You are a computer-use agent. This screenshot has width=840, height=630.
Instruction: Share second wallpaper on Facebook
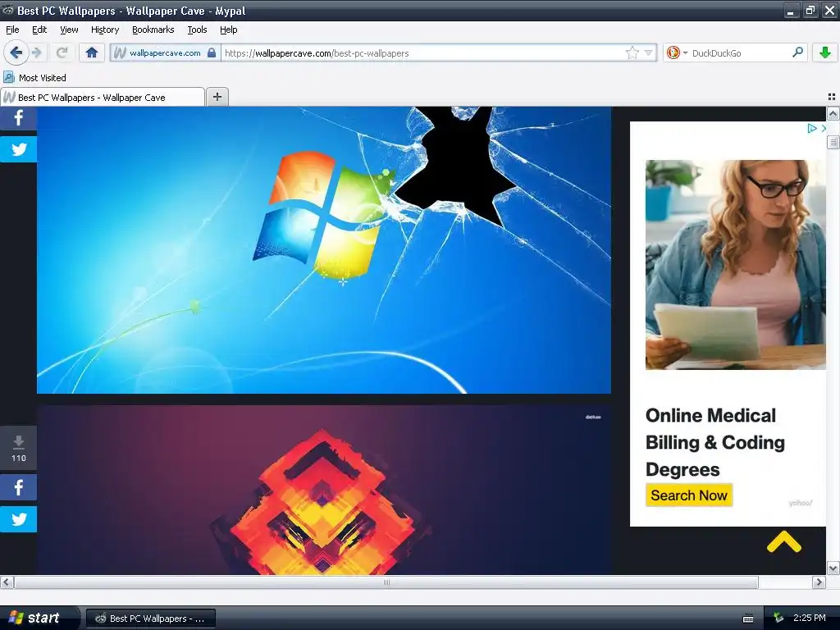click(x=18, y=487)
